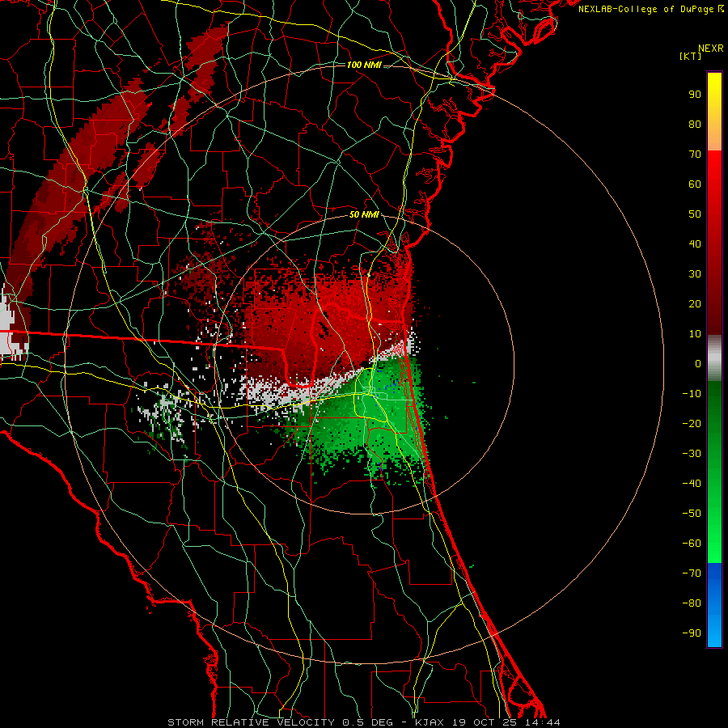Viewport: 728px width, 728px height.
Task: Click the positive 30 value on the velocity scale
Action: (695, 274)
